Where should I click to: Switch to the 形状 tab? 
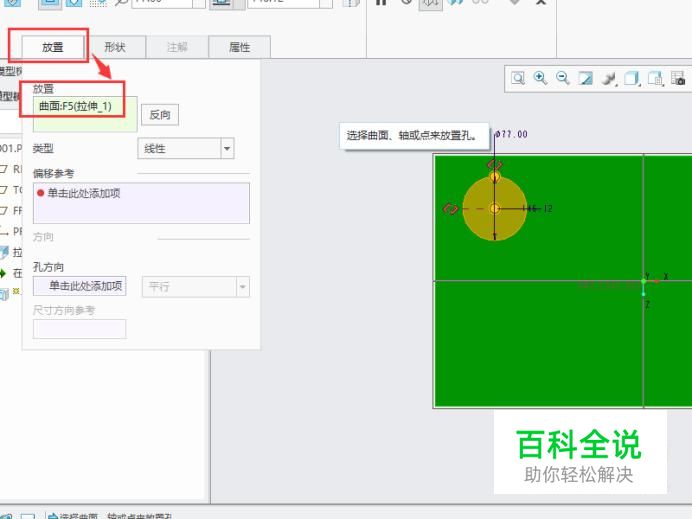point(115,47)
